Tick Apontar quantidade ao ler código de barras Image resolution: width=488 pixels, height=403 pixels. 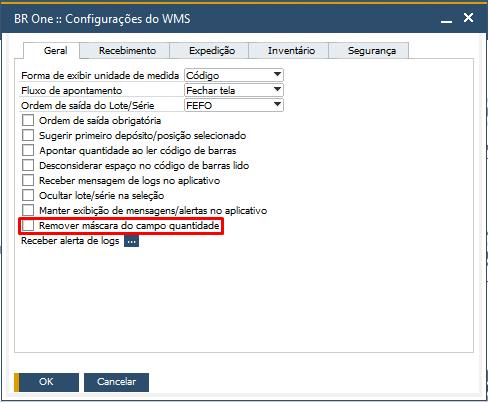coord(28,150)
